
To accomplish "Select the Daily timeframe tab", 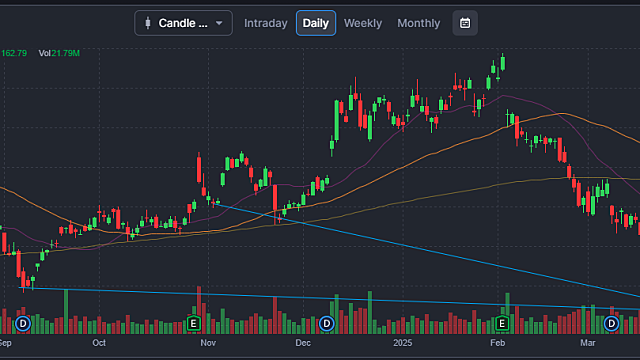I will (316, 23).
